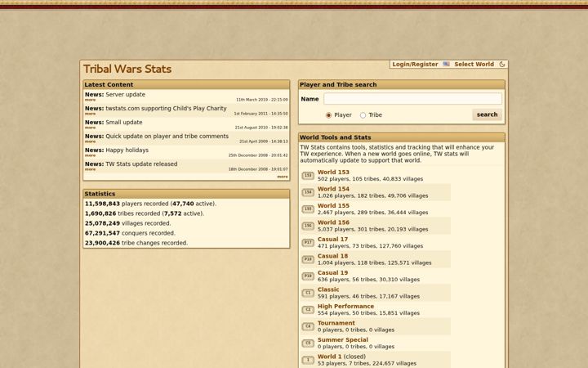Screen dimensions: 588x368
Task: Click more under Child's Play Charity news
Action: [90, 114]
